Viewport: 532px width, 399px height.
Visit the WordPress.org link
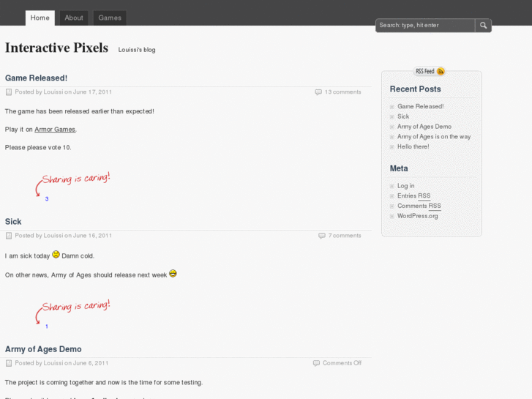coord(417,216)
